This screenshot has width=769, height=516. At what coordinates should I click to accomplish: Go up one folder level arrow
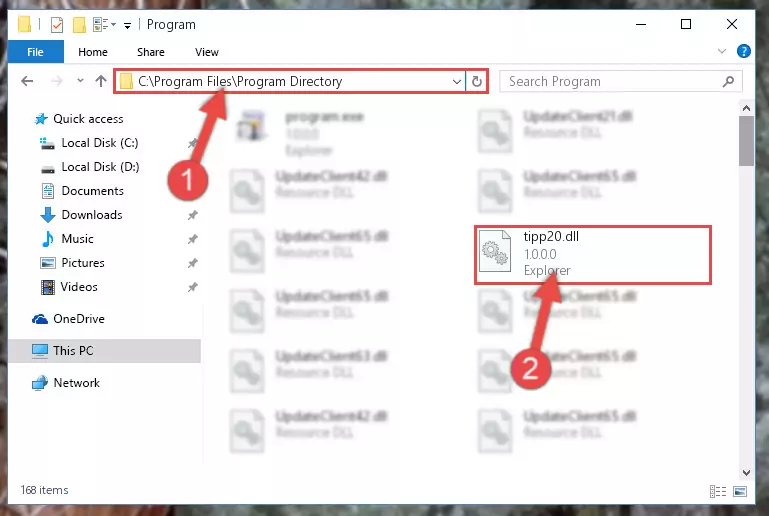[101, 81]
